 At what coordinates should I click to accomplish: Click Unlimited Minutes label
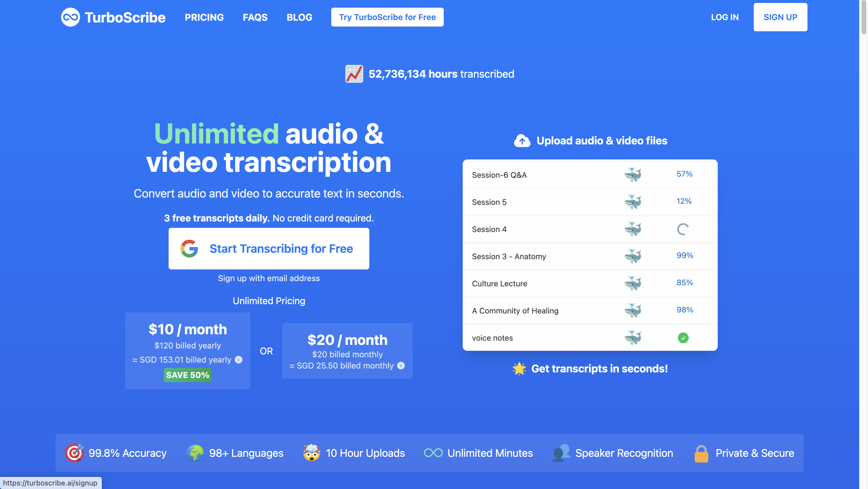[490, 453]
